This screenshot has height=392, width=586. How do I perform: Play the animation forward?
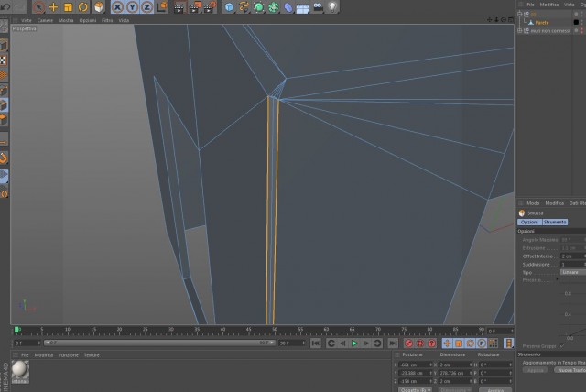354,343
